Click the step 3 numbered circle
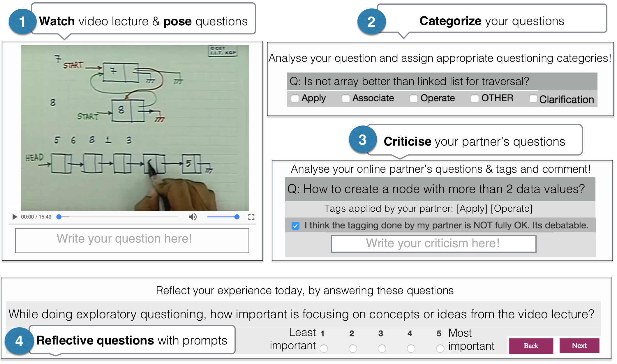Screen dimensions: 617x364 362,140
